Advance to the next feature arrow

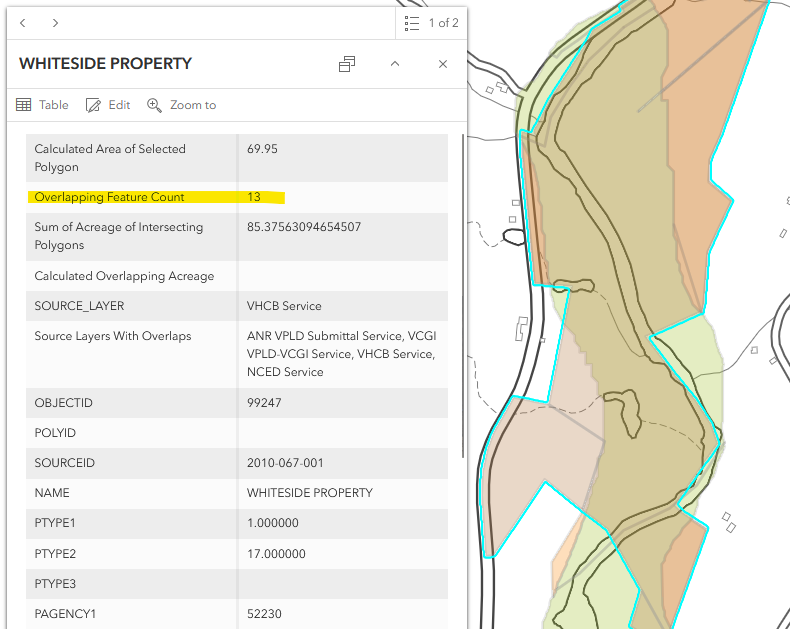pyautogui.click(x=55, y=22)
